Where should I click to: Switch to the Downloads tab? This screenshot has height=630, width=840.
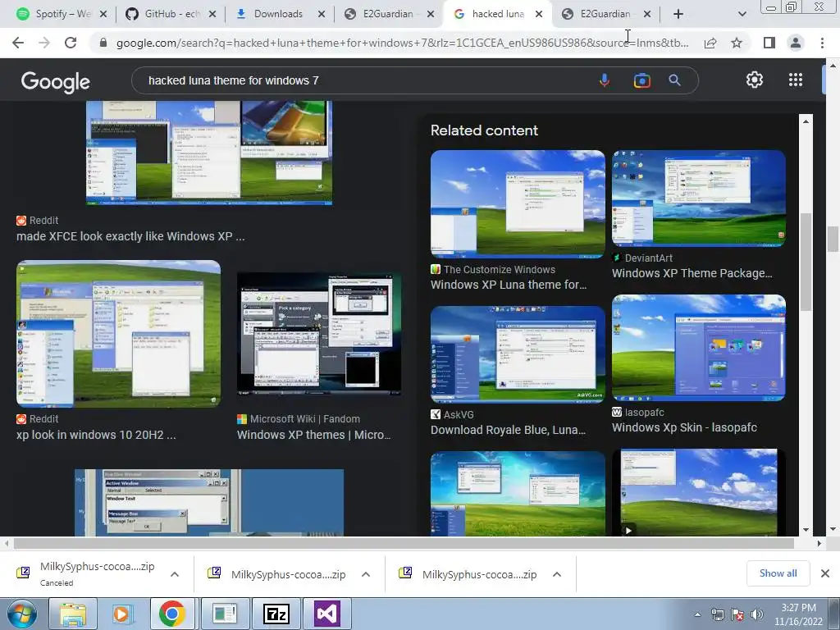[279, 14]
